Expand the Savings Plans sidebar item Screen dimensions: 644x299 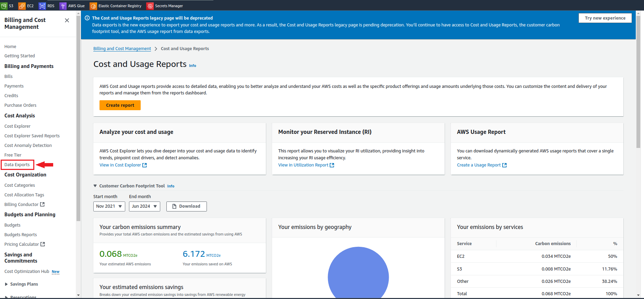click(x=6, y=284)
